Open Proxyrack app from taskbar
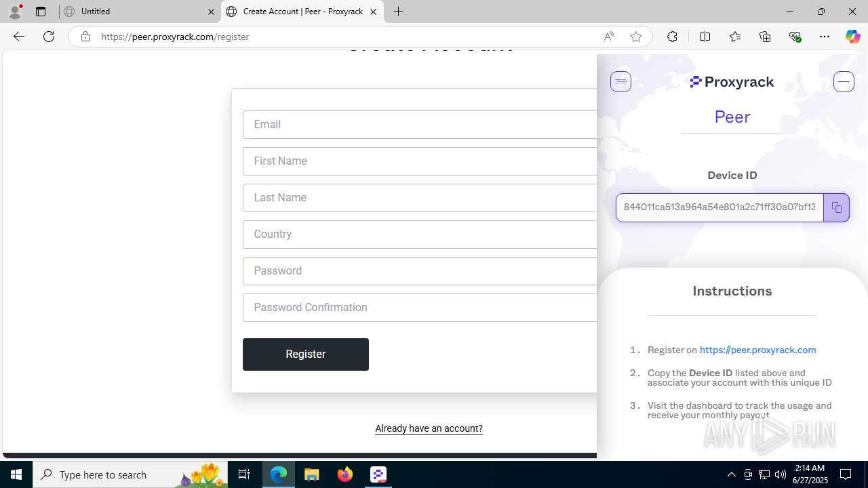Viewport: 868px width, 488px height. [x=378, y=474]
